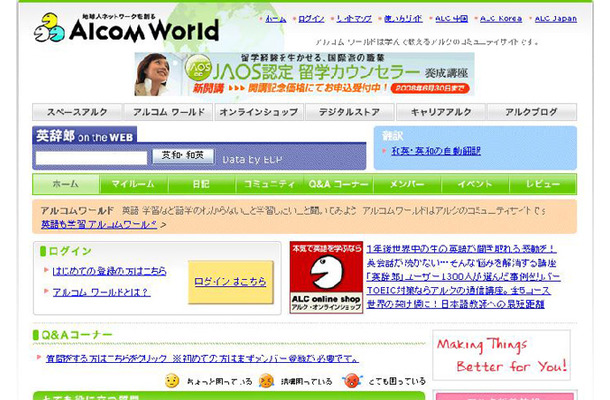Open はじめての登録の方はこちら link
The height and width of the screenshot is (400, 610).
[109, 271]
